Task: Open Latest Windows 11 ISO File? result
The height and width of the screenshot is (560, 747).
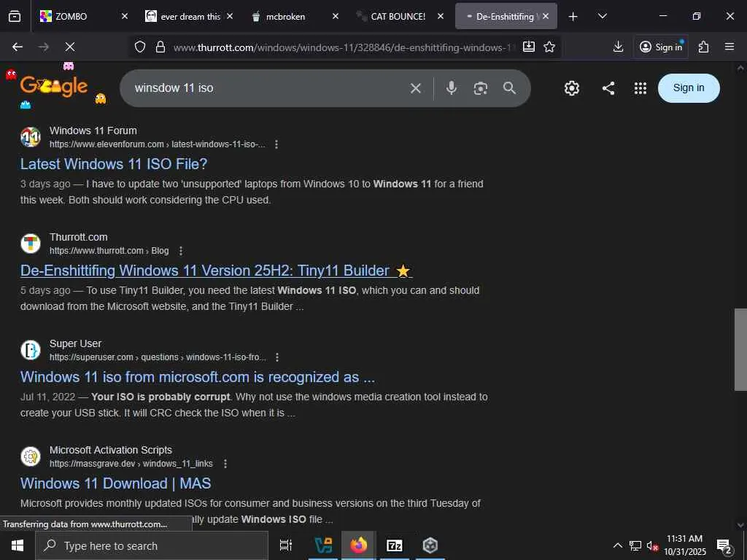Action: coord(114,164)
